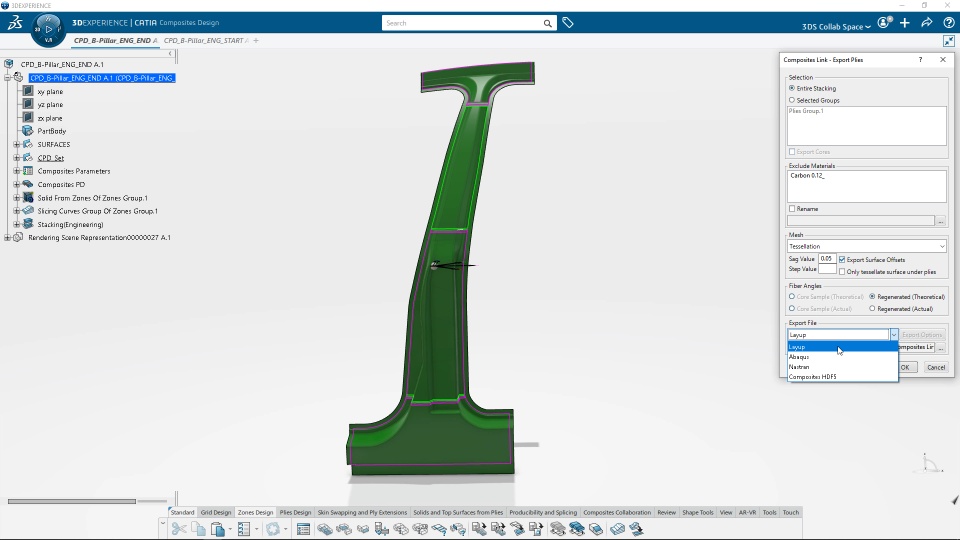
Task: Click the PartBody gear icon
Action: 28,130
